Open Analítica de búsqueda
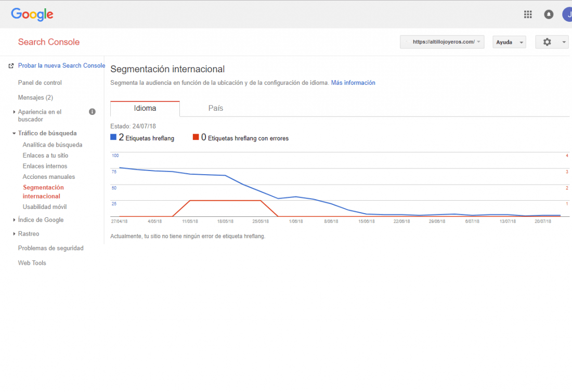This screenshot has height=392, width=572. click(52, 145)
